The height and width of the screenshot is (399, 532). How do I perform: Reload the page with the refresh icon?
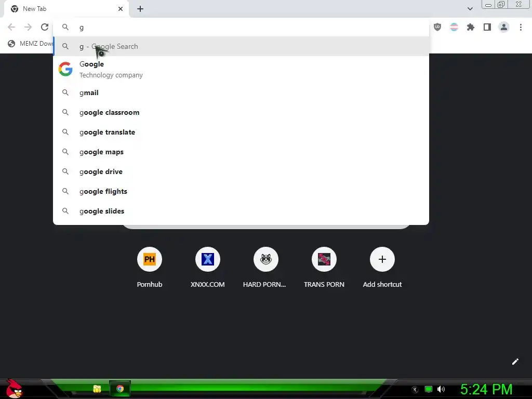click(x=45, y=27)
